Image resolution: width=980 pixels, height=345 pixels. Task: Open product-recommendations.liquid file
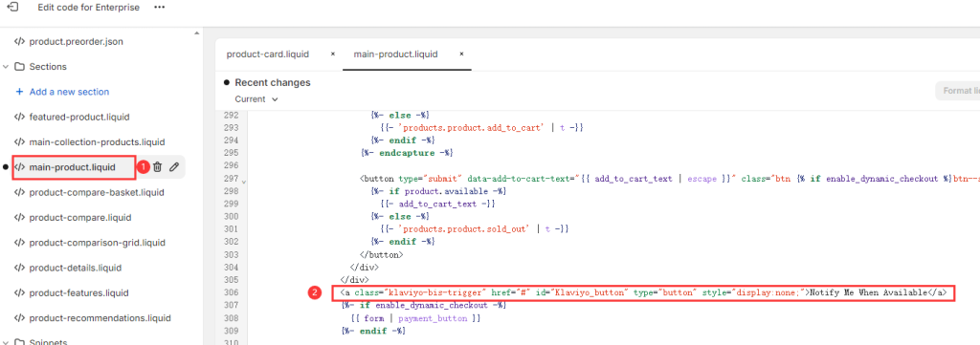100,318
